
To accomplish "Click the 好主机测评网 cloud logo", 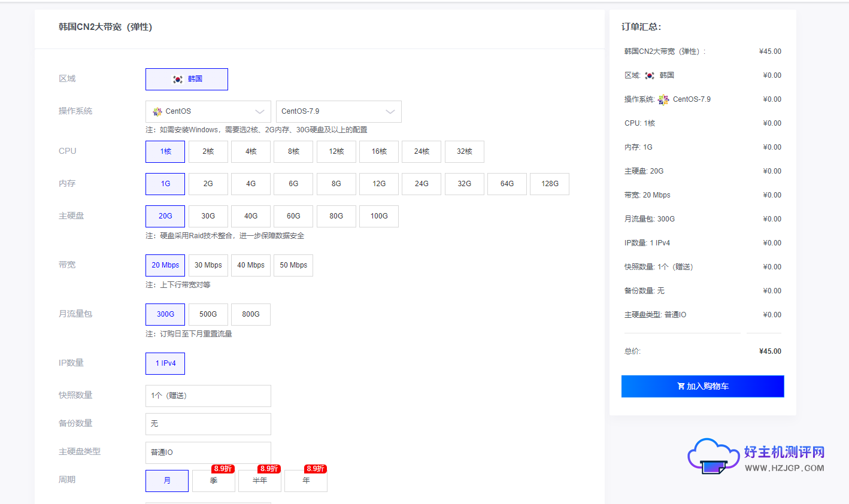I will coord(712,456).
